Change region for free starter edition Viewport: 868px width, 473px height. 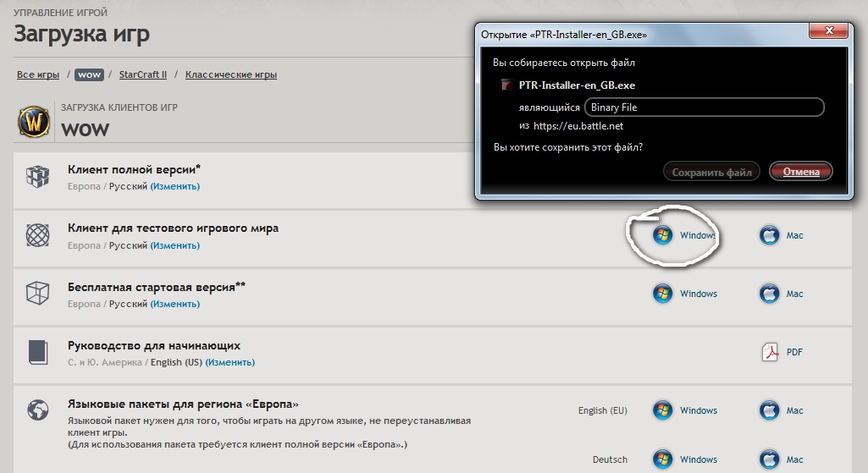tap(175, 304)
